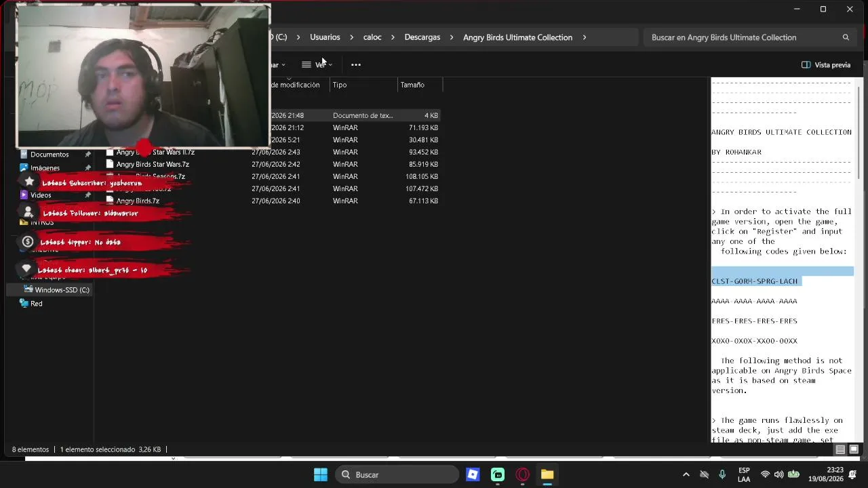Screen dimensions: 868x488
Task: Click the 93.452 KB size cell
Action: coord(423,152)
